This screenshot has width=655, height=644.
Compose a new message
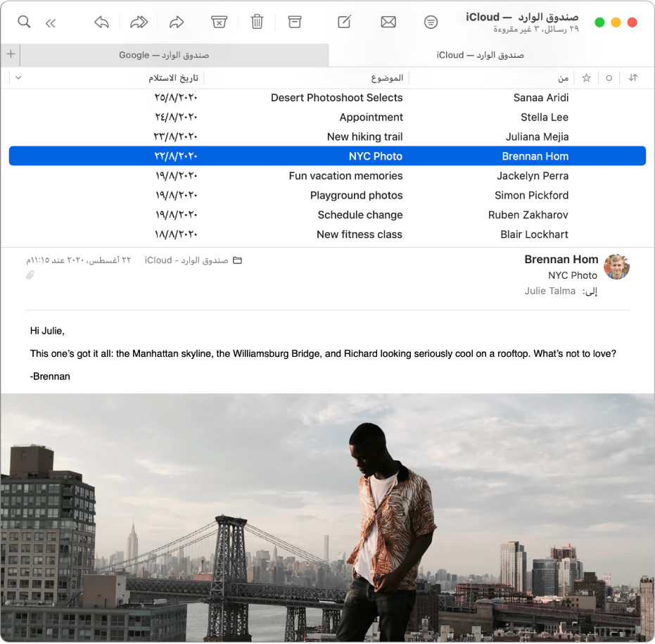[x=345, y=22]
